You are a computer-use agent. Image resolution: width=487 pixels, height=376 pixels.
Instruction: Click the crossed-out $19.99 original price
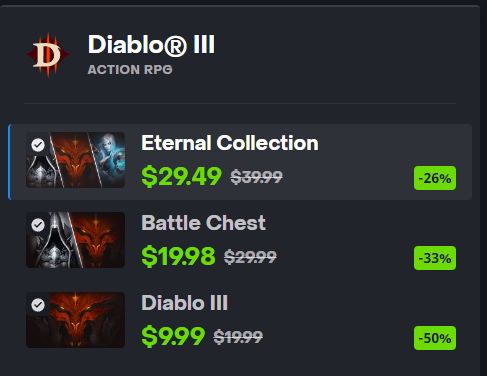tap(238, 337)
